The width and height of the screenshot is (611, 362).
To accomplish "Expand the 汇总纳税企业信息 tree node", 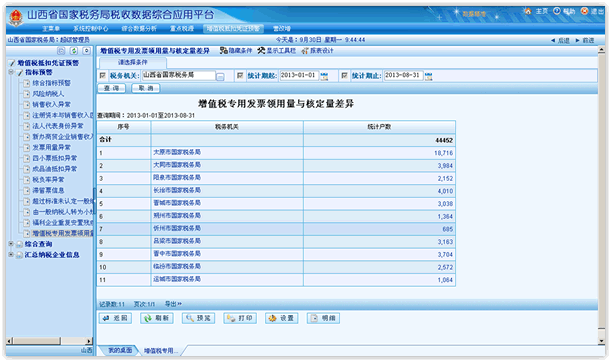I will coord(11,254).
